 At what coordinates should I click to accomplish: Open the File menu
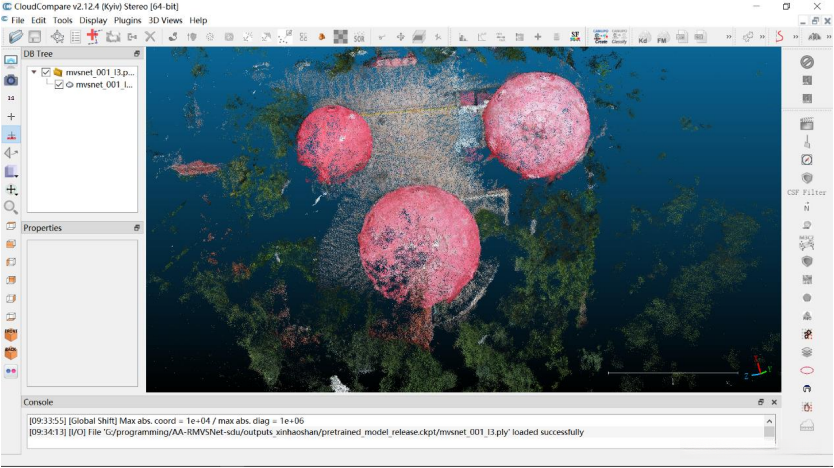[18, 20]
